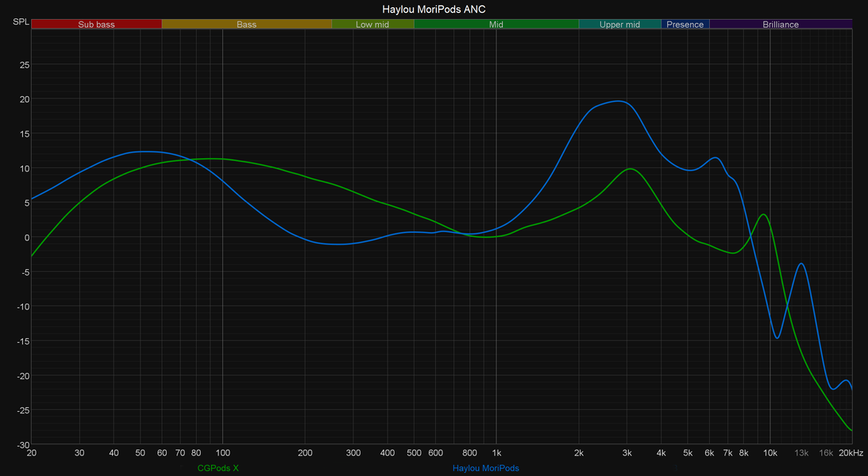The image size is (868, 476).
Task: Click the 100 frequency axis label
Action: coord(222,453)
